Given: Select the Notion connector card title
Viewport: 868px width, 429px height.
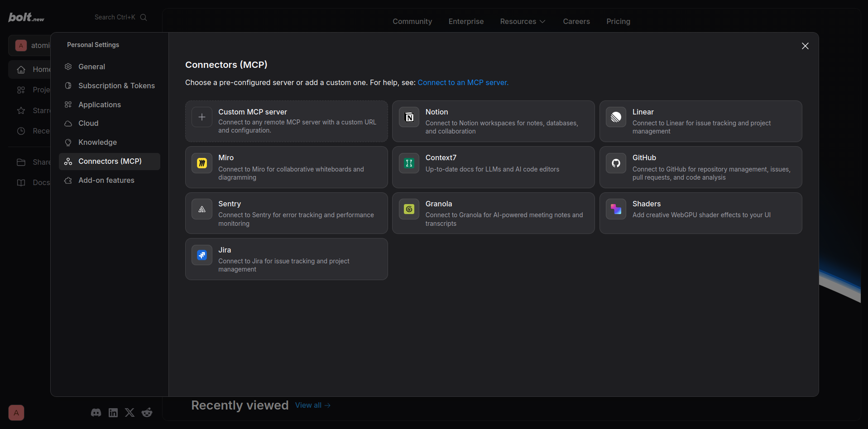Looking at the screenshot, I should (x=436, y=112).
